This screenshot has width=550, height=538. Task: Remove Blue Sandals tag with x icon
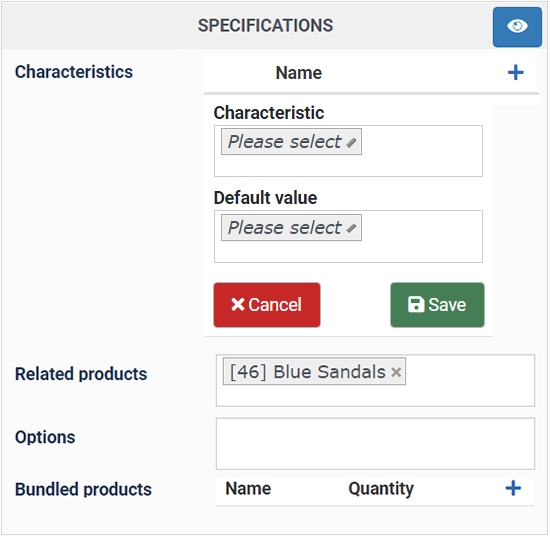[396, 372]
